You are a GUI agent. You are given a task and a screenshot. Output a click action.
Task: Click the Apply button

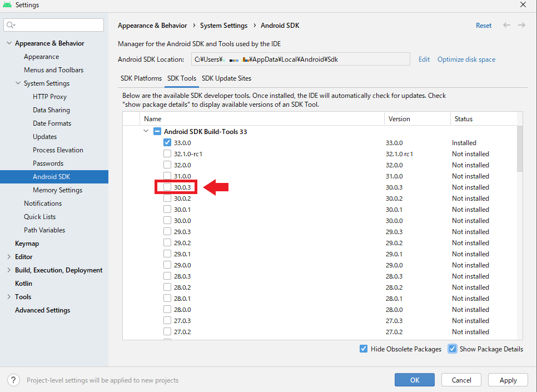(x=508, y=380)
